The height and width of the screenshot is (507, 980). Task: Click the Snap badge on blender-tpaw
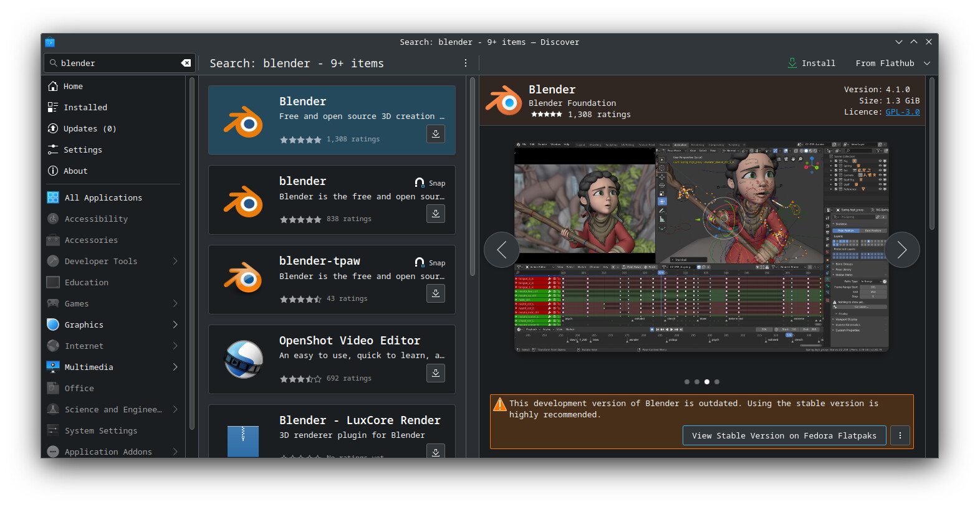pyautogui.click(x=430, y=263)
